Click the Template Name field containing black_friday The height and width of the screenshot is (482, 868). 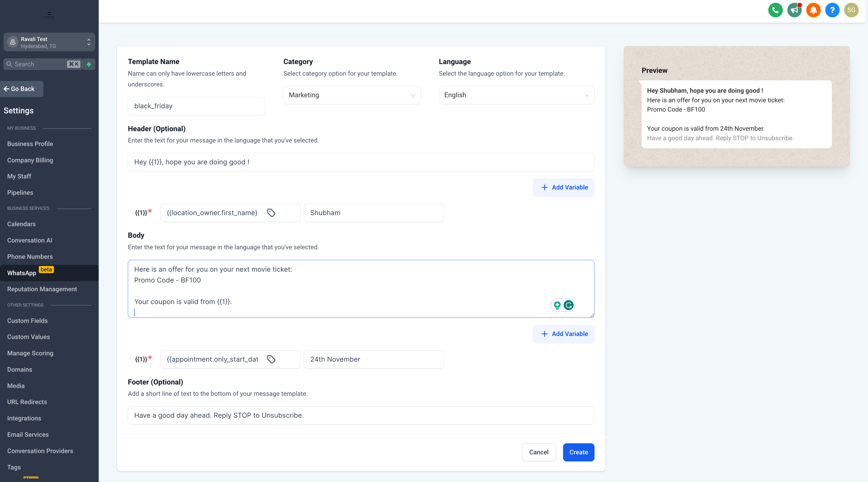pyautogui.click(x=196, y=106)
